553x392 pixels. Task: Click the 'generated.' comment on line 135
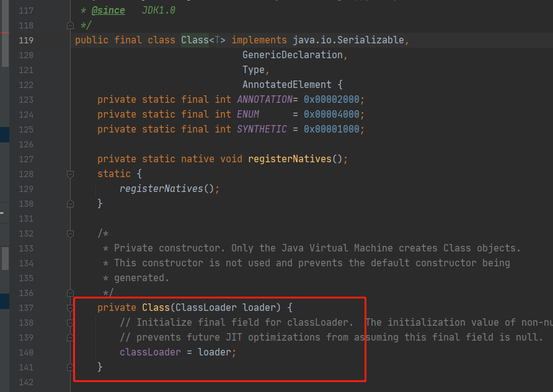(142, 278)
